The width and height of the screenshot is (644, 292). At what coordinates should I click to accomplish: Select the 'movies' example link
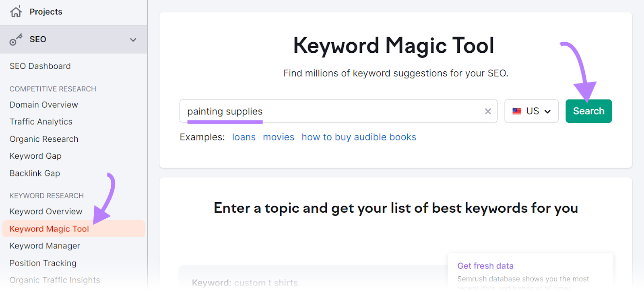coord(279,137)
